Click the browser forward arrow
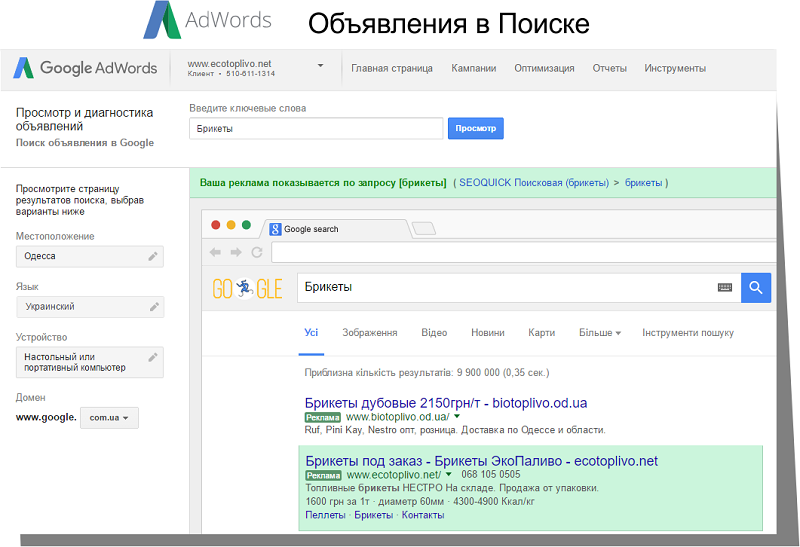Screen dimensions: 800x547 (x=236, y=252)
